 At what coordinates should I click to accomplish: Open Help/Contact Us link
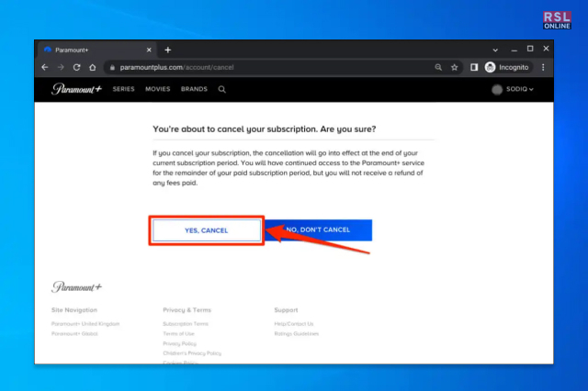coord(294,324)
